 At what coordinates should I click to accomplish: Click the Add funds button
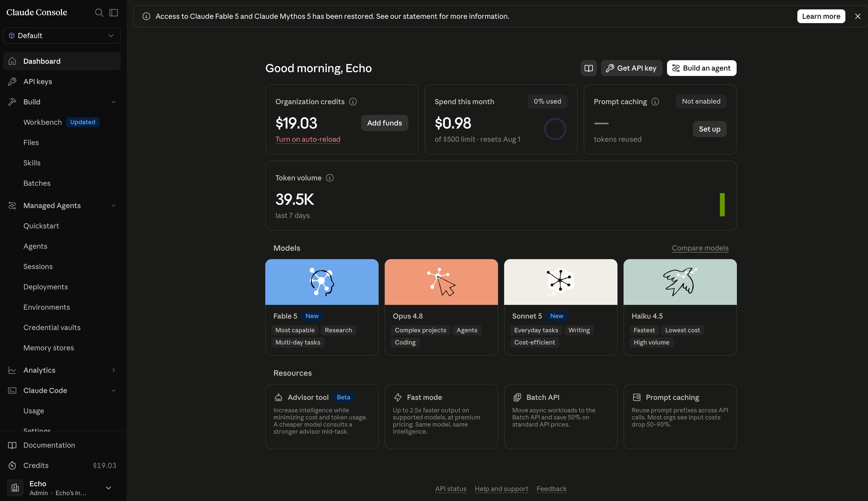tap(384, 123)
